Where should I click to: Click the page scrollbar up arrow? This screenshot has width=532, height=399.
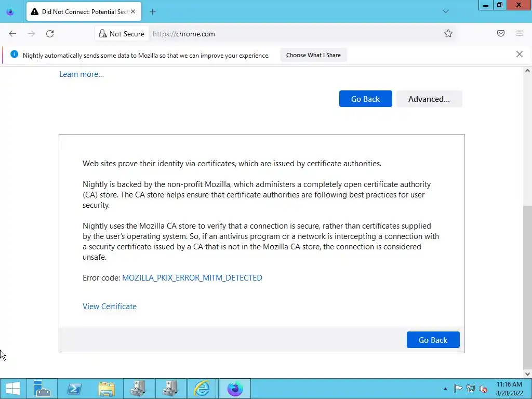tap(527, 71)
